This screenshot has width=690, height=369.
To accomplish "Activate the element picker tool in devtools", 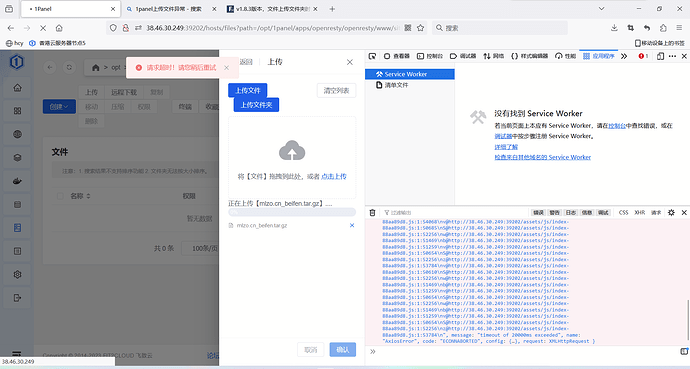I will (x=372, y=56).
